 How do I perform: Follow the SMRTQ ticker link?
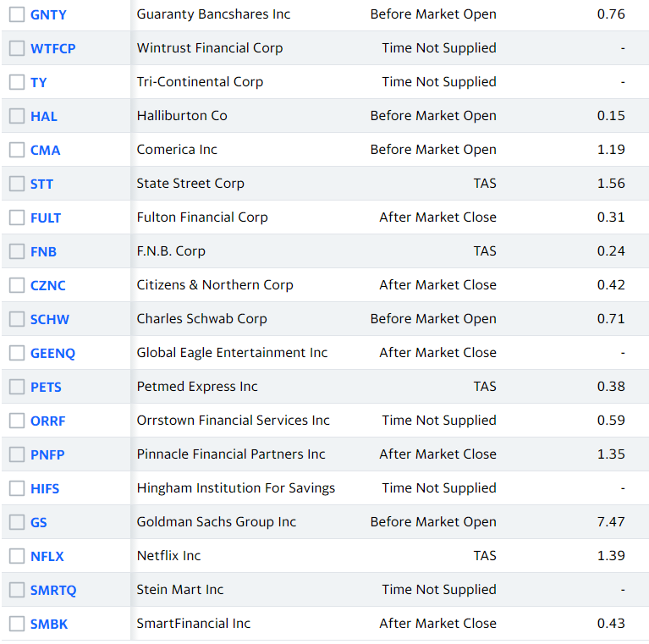tap(53, 590)
